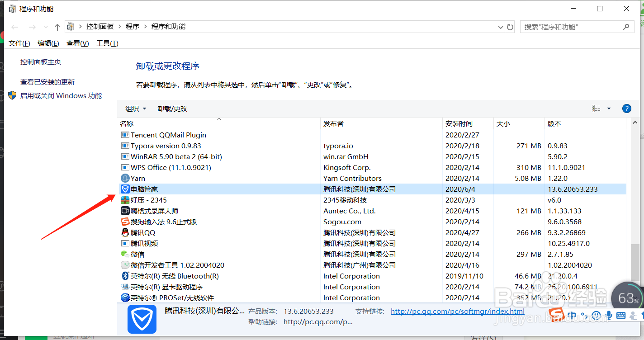Expand chevron after 控制面板 breadcrumb

click(x=120, y=27)
